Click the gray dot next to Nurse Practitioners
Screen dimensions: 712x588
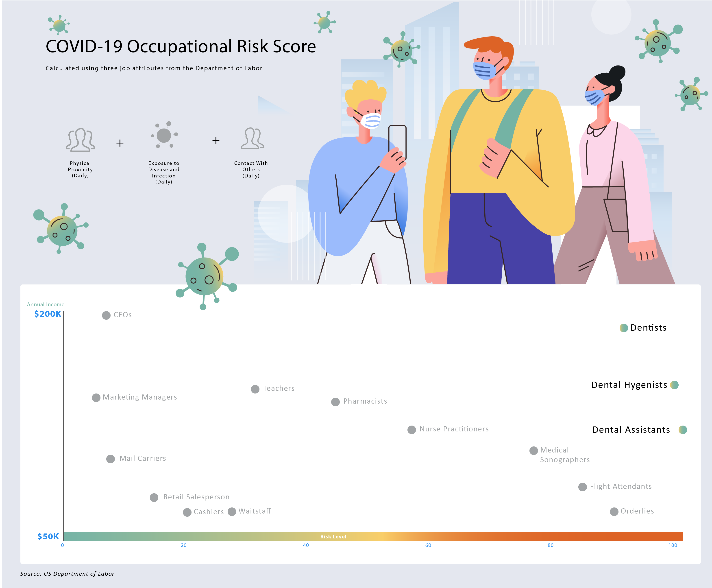point(412,430)
